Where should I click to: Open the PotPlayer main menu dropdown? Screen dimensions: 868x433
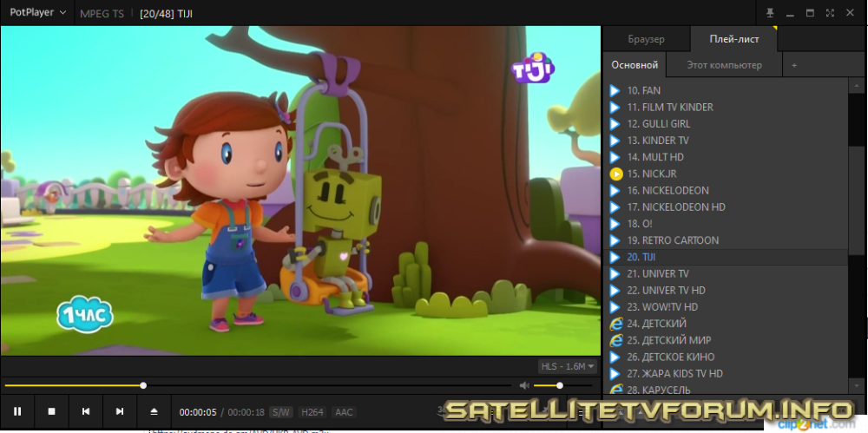37,13
